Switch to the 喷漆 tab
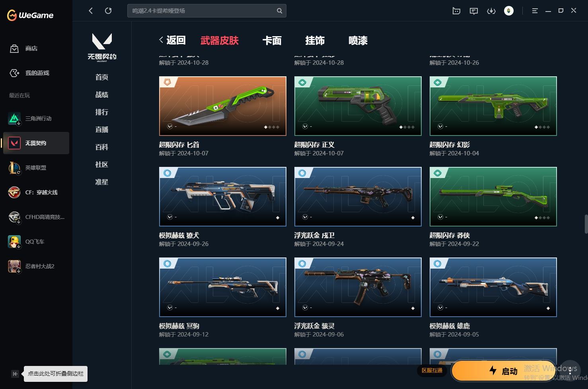This screenshot has width=588, height=389. pos(358,41)
